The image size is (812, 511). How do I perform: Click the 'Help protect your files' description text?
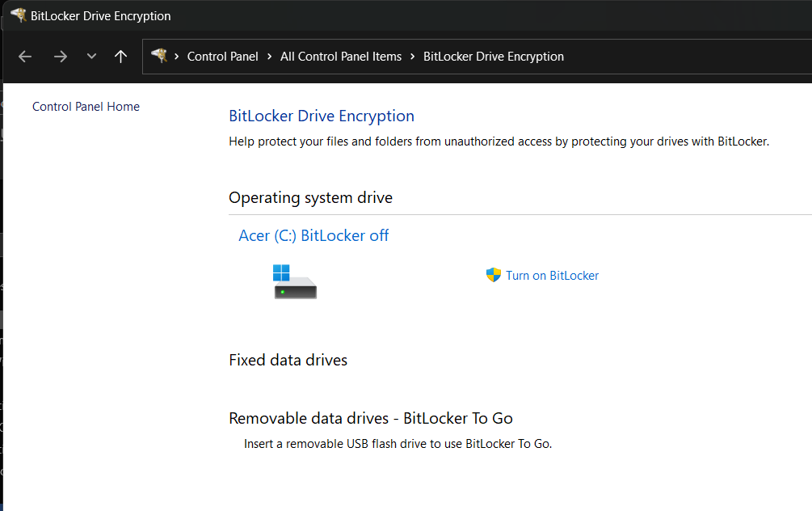click(499, 141)
